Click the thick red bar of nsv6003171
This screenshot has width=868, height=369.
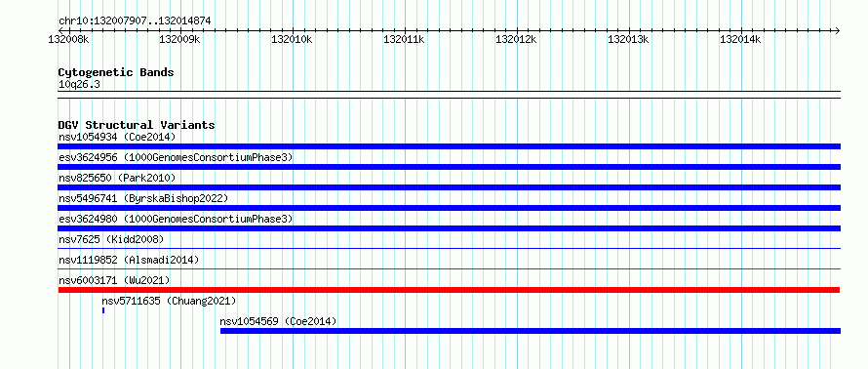click(x=449, y=290)
